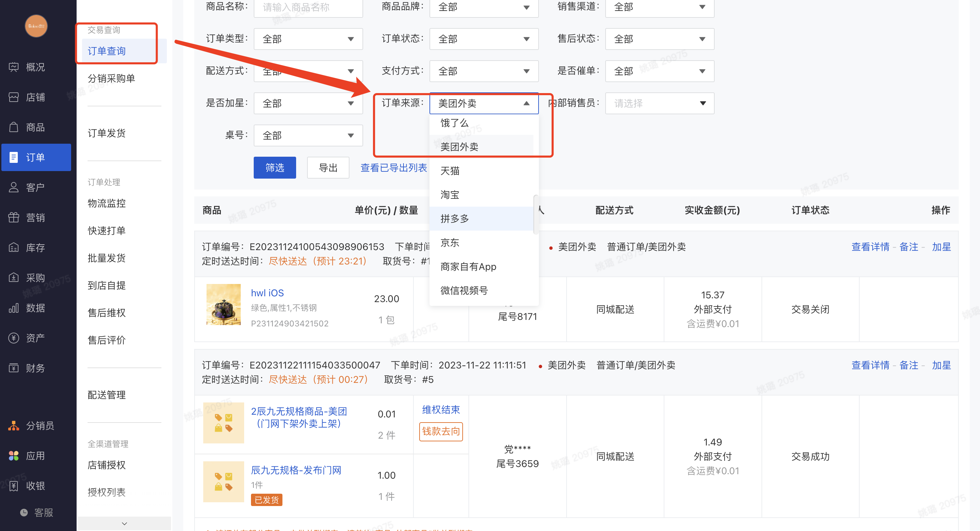Click the 概况 overview sidebar icon

[14, 67]
